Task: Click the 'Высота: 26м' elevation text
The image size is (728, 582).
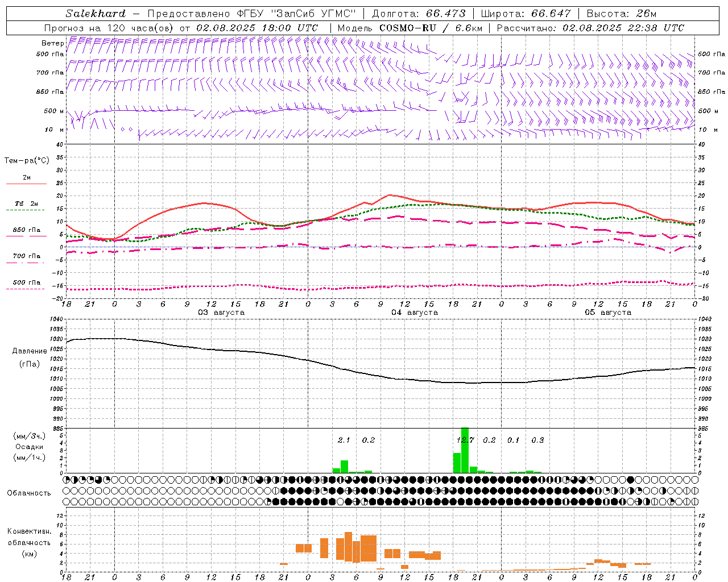Action: coord(621,14)
